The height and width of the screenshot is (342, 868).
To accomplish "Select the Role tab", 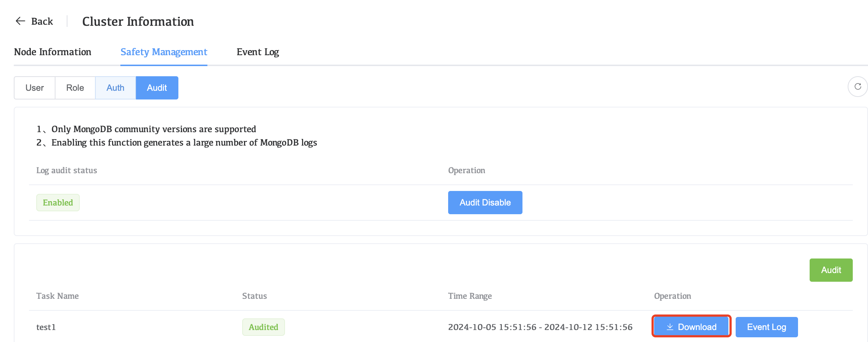I will point(75,87).
